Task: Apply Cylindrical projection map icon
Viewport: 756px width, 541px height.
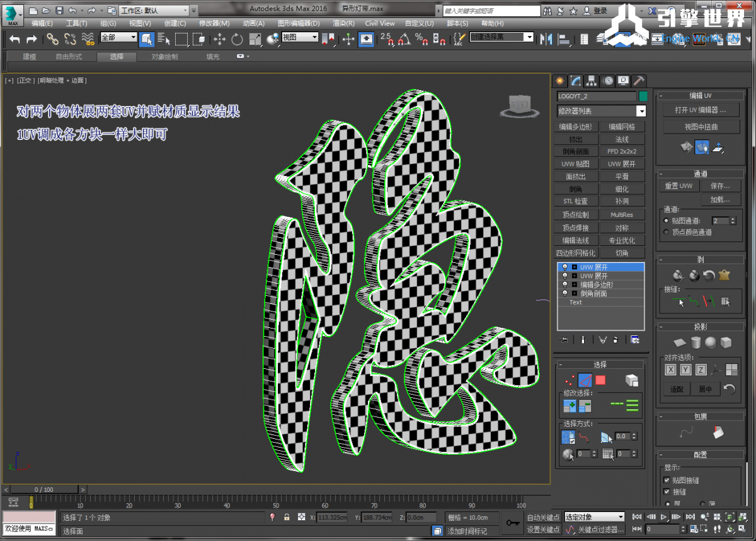Action: [x=696, y=343]
